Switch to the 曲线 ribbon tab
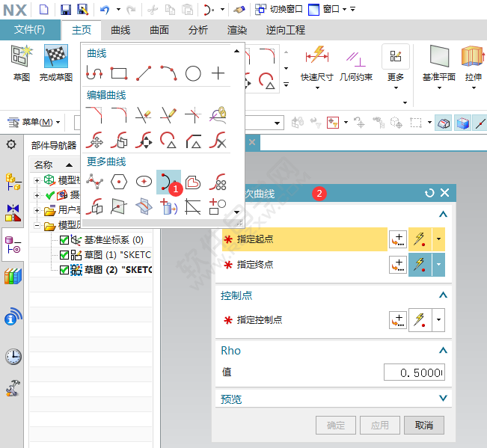This screenshot has height=448, width=487. (120, 30)
